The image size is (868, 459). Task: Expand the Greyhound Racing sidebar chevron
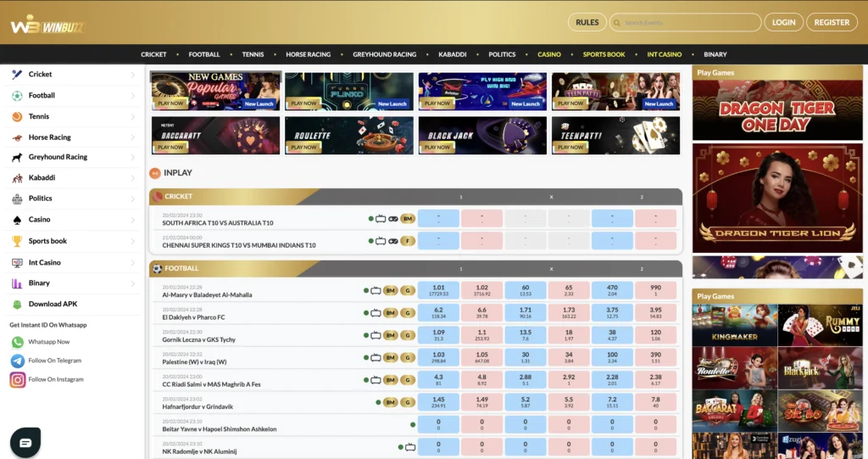pyautogui.click(x=133, y=158)
